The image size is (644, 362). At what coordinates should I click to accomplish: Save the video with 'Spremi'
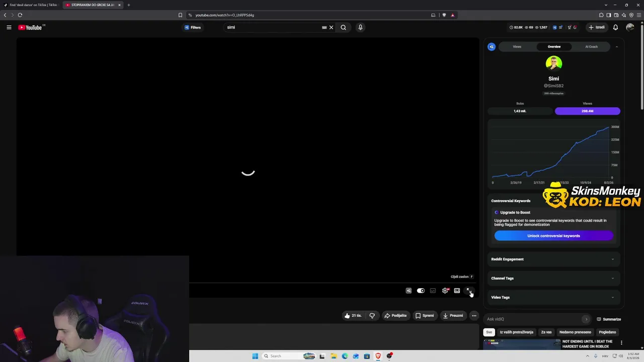[x=425, y=316]
